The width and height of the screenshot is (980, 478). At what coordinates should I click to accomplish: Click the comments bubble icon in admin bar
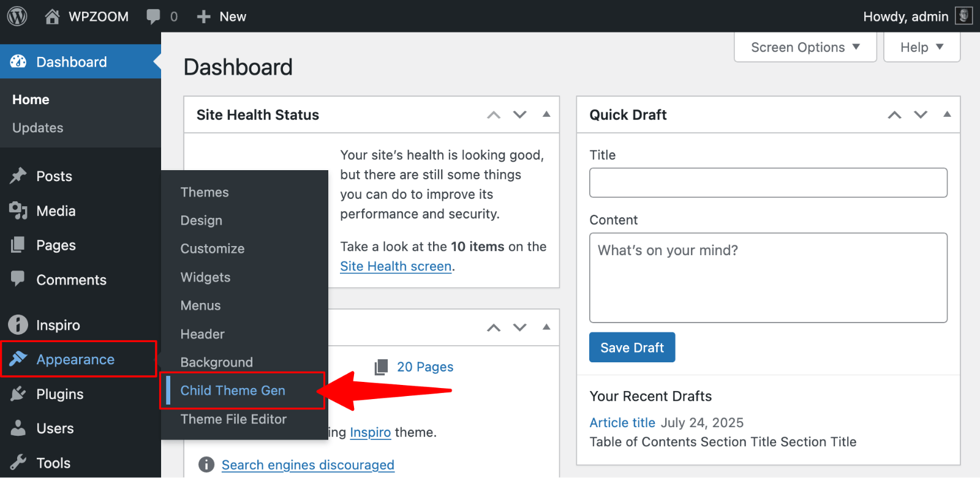pos(153,17)
